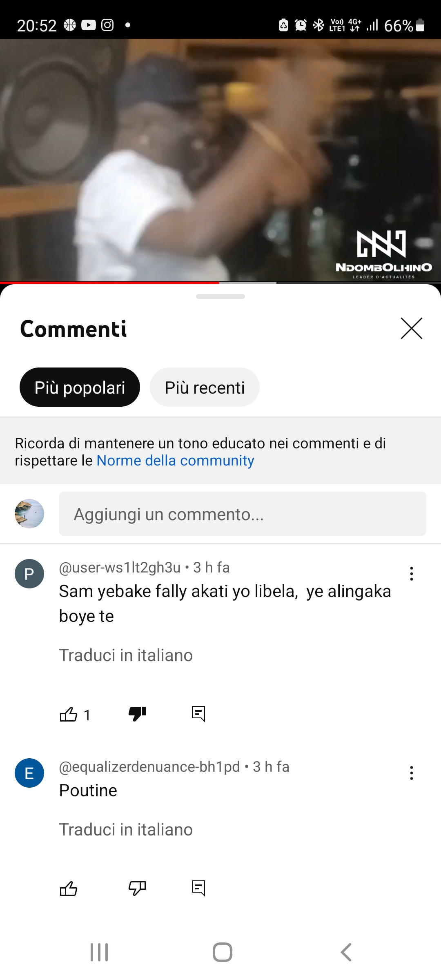Screen dimensions: 441x980
Task: Pull the comments sheet drag handle
Action: coord(220,296)
